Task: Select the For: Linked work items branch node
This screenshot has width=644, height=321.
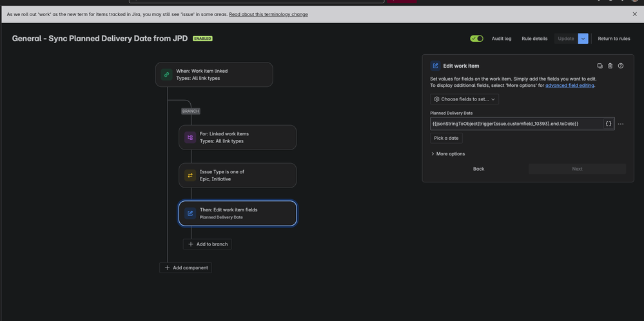Action: (x=237, y=137)
